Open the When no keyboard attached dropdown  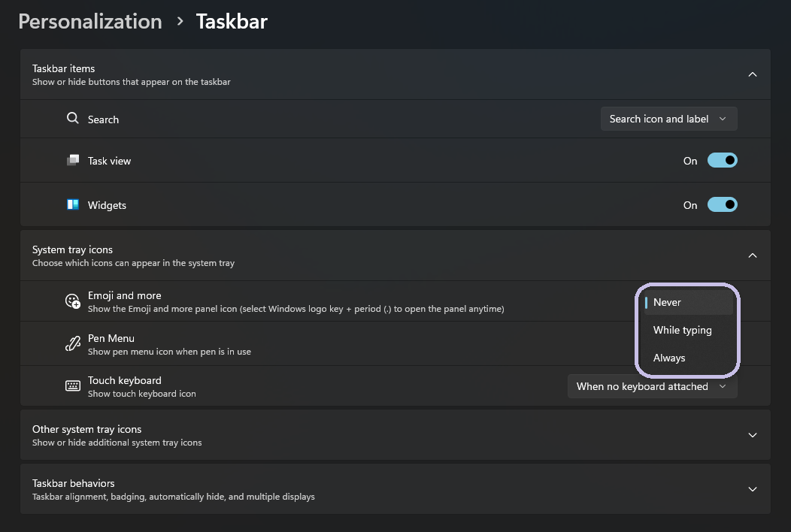[652, 385]
